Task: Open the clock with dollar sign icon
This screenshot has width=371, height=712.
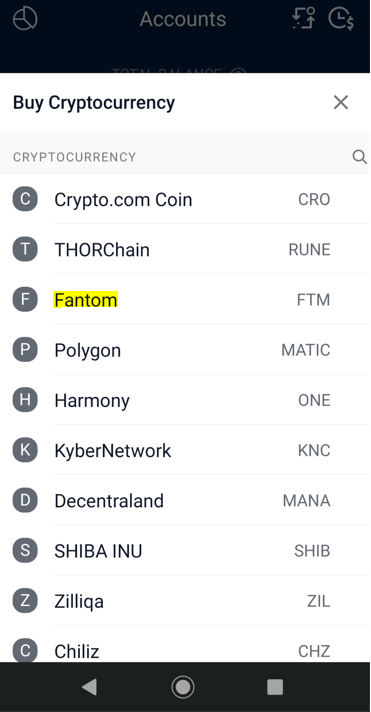Action: coord(341,19)
